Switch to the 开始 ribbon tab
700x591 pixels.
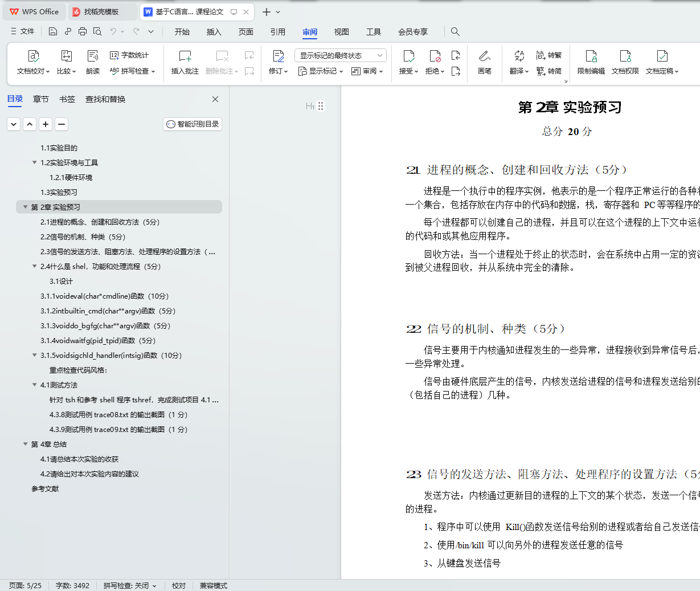182,31
